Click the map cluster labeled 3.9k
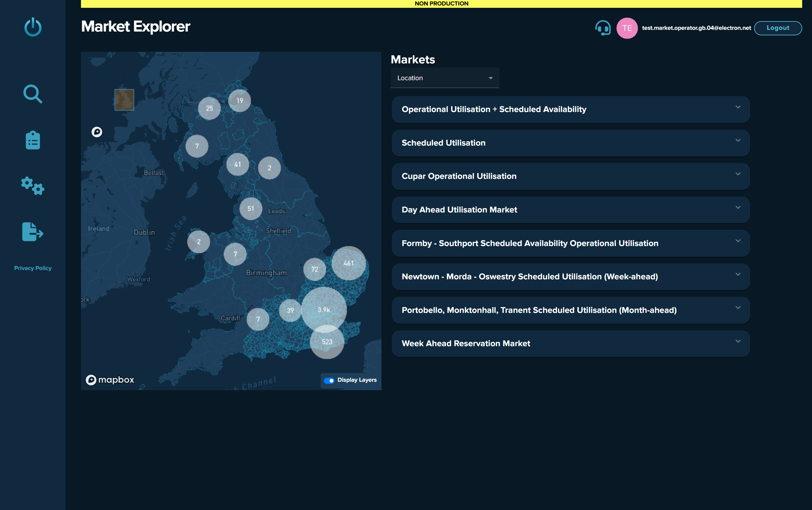The width and height of the screenshot is (812, 510). [324, 310]
